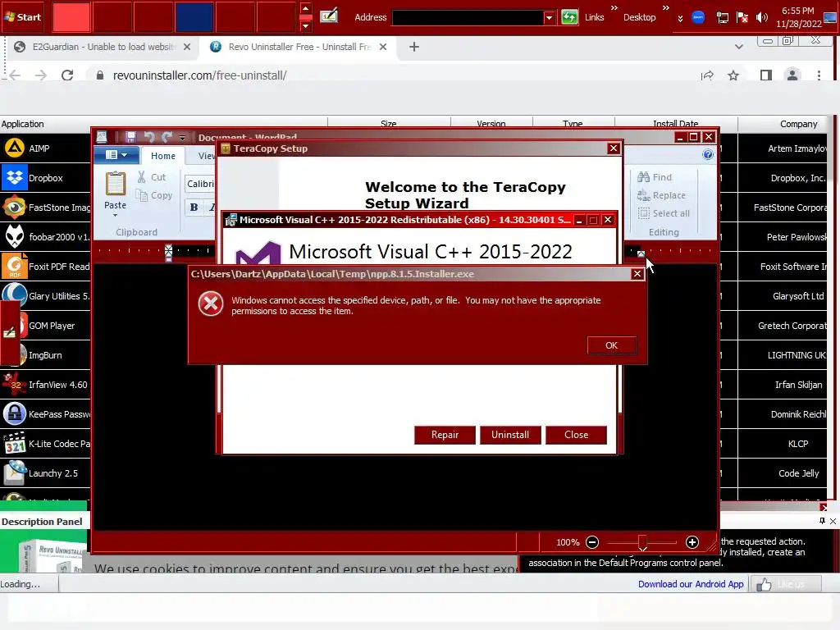Click the taskbar Address input field
The image size is (840, 630).
[468, 18]
